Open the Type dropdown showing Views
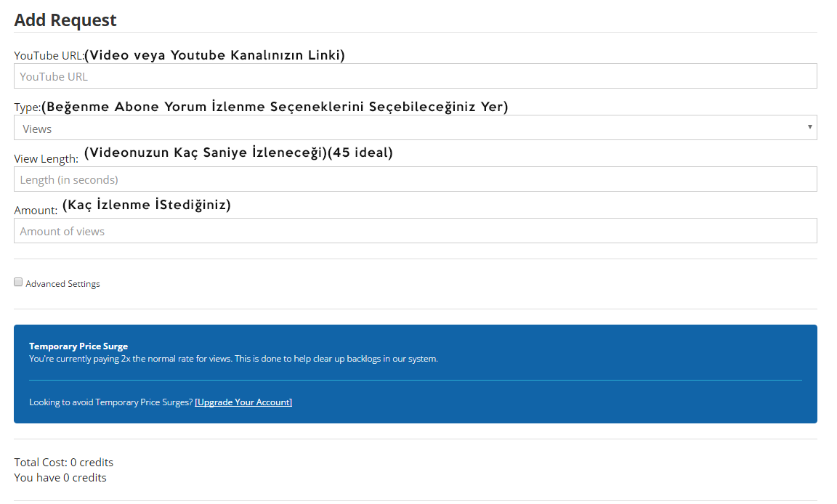The height and width of the screenshot is (504, 837). coord(416,128)
